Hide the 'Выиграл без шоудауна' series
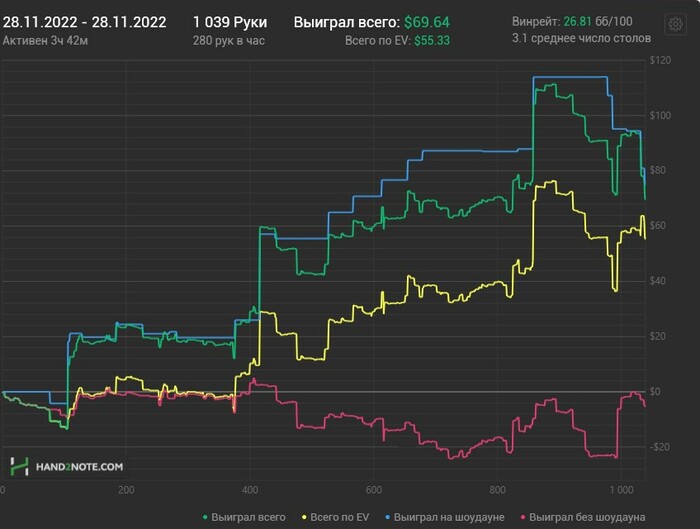Screen dimensions: 700x529 [587, 517]
